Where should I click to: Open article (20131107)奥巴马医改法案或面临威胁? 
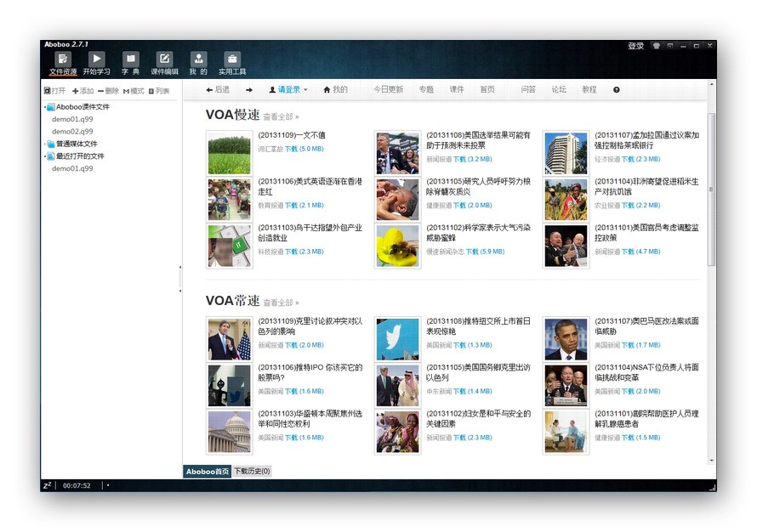646,326
